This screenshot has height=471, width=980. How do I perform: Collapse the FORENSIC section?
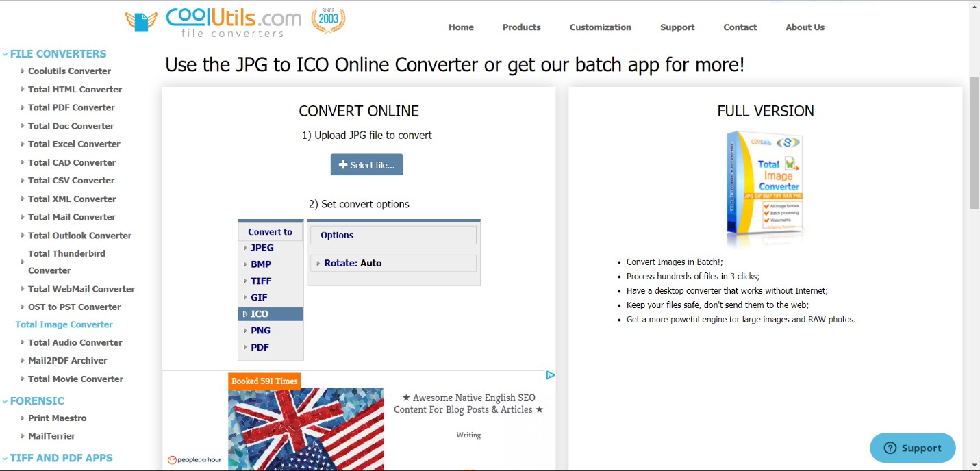pos(33,400)
